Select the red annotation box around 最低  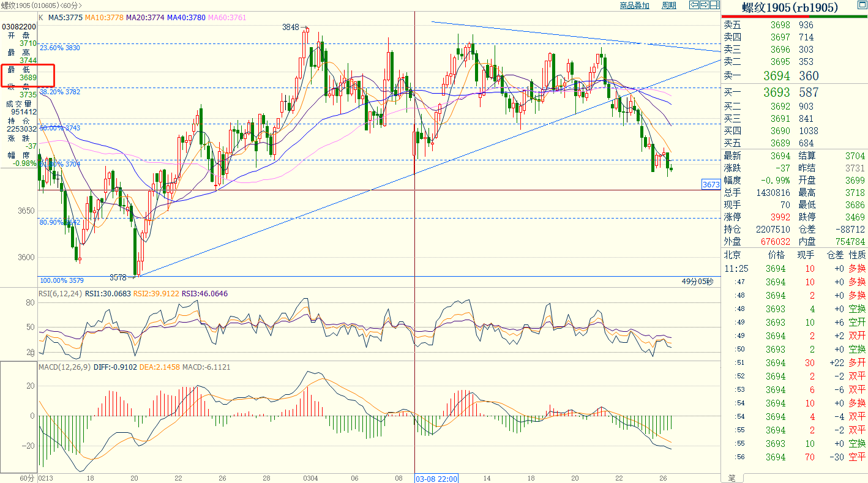click(28, 75)
